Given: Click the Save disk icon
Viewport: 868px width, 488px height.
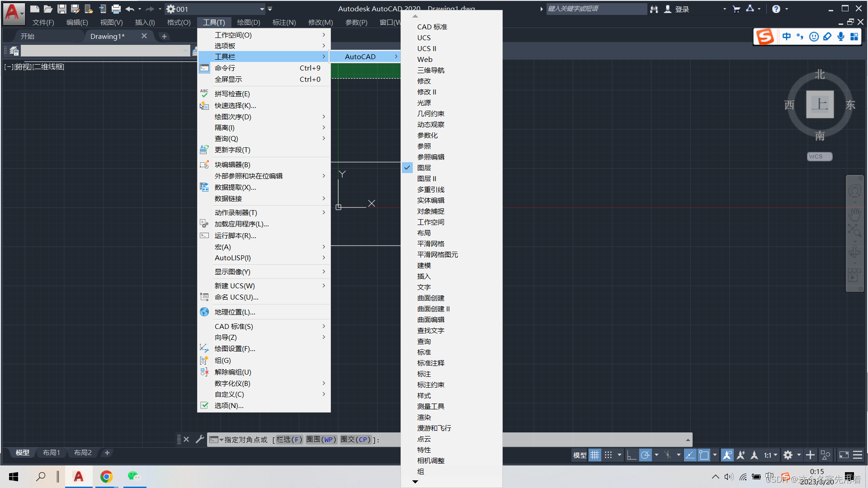Looking at the screenshot, I should tap(62, 9).
